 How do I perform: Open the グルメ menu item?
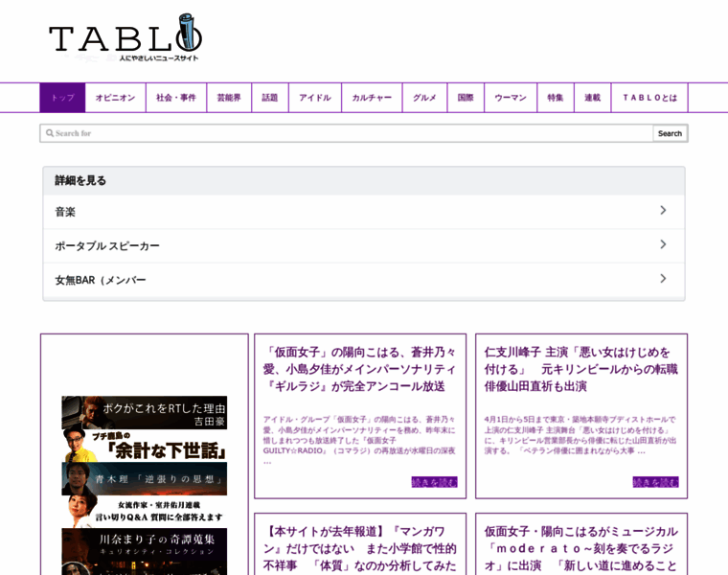click(x=424, y=98)
